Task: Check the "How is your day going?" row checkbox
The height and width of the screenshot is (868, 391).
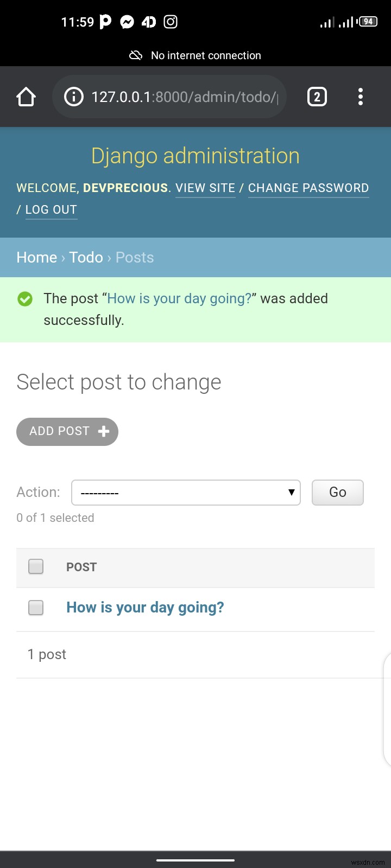Action: pos(36,608)
